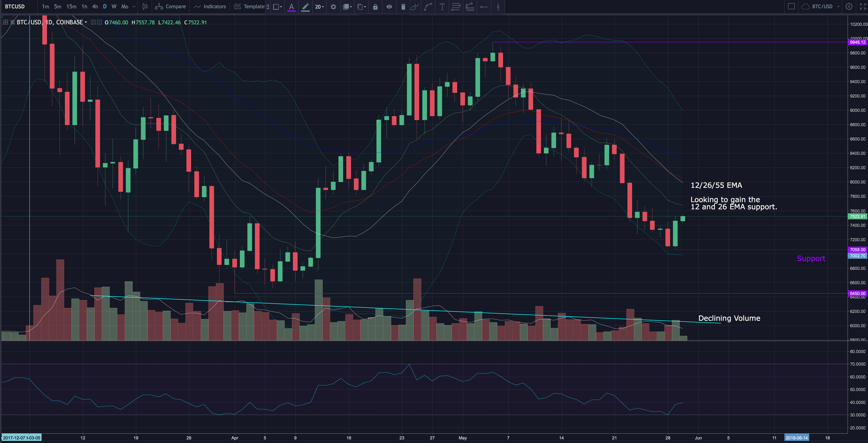This screenshot has height=443, width=868.
Task: Open the BTC/USD, 1D, COINBASE legend dropdown
Action: point(86,22)
